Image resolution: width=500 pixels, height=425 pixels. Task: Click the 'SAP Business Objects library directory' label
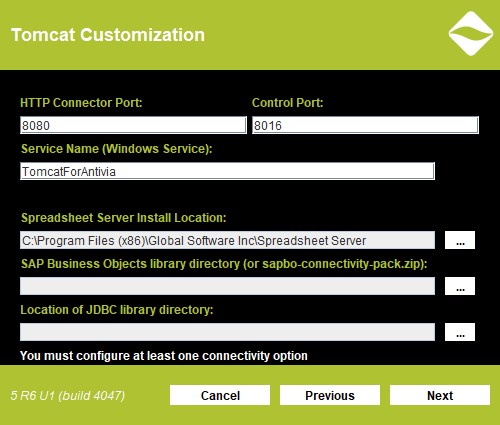(224, 264)
